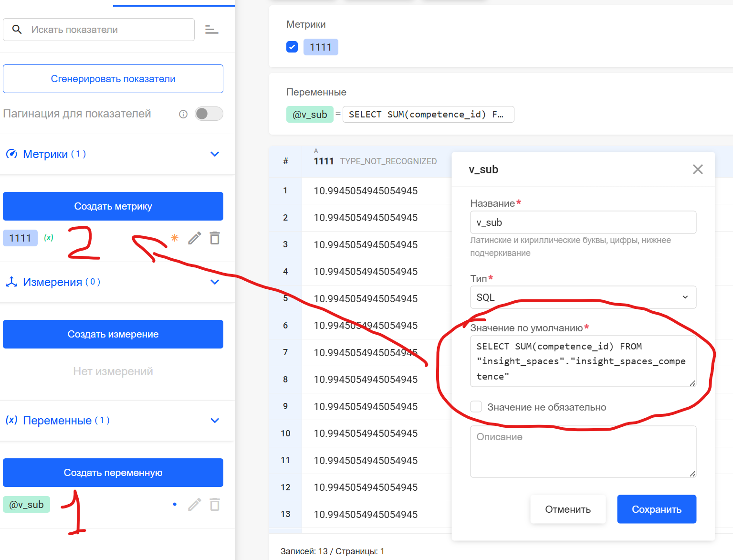Check 'Значение не обязательно' checkbox
This screenshot has height=560, width=733.
[476, 407]
